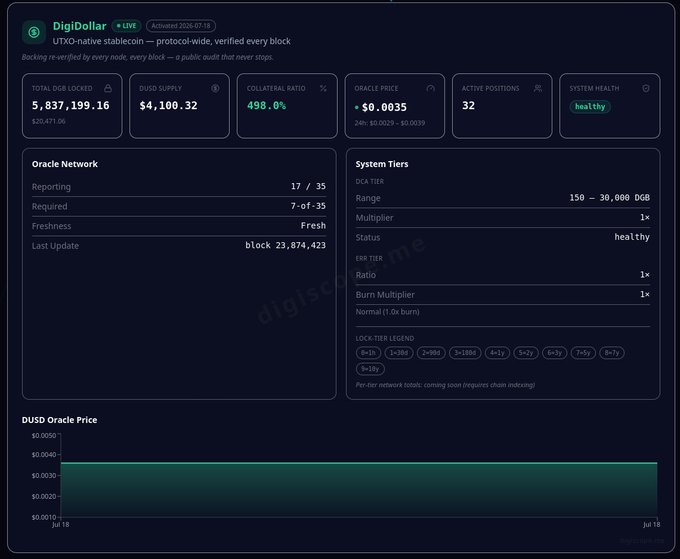Click the block 23,874,423 last update value
Screen dimensions: 680x559
(285, 245)
